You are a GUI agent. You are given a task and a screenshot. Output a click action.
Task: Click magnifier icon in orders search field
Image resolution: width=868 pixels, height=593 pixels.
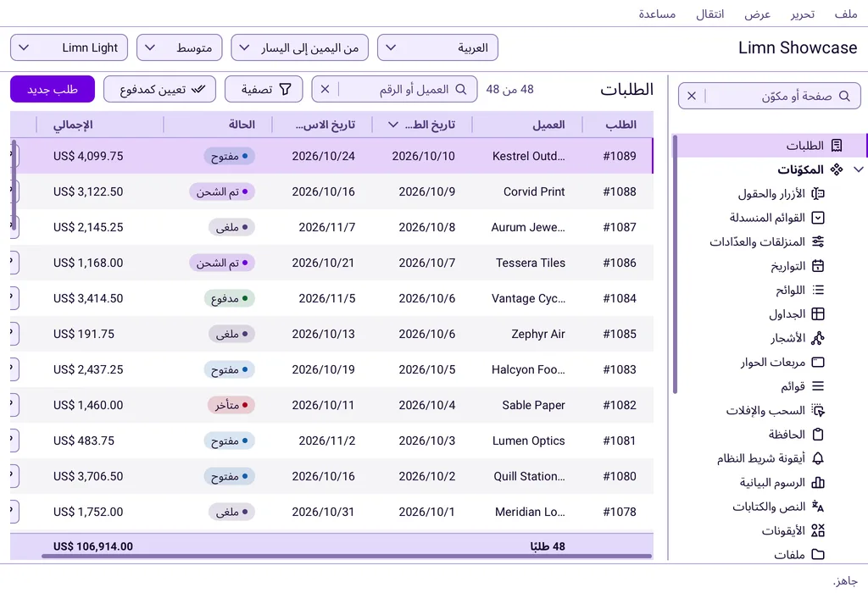coord(460,89)
